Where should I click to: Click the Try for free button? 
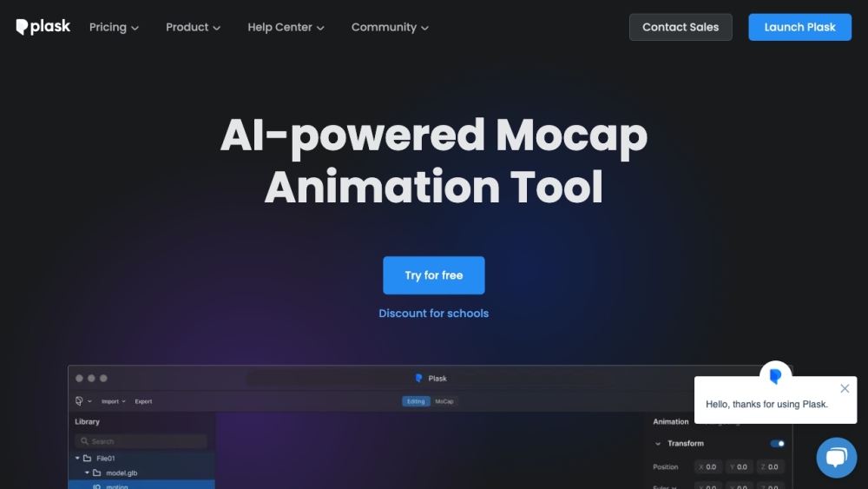(x=434, y=275)
